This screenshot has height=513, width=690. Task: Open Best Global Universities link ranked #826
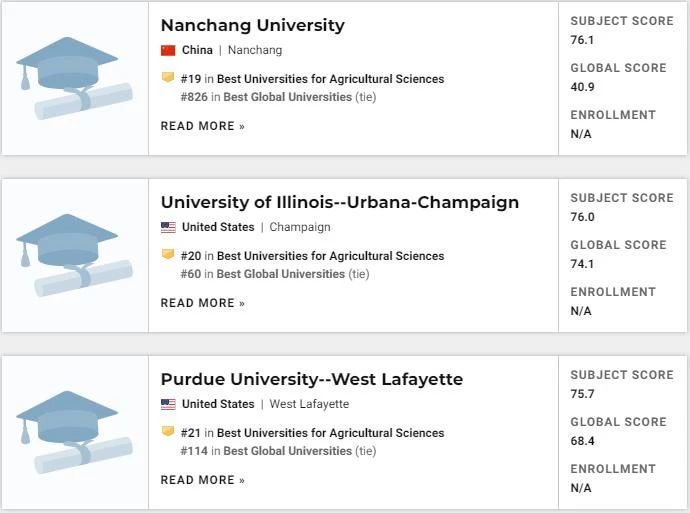click(287, 97)
